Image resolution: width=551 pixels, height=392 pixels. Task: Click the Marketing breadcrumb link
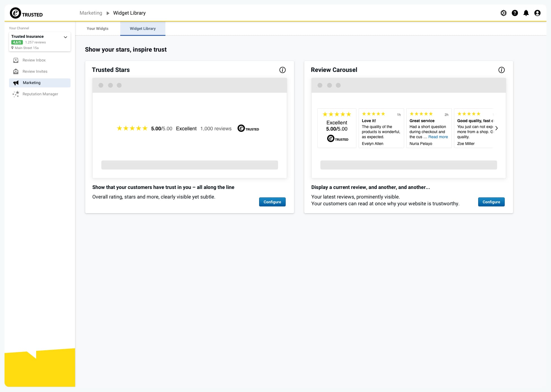[x=91, y=13]
